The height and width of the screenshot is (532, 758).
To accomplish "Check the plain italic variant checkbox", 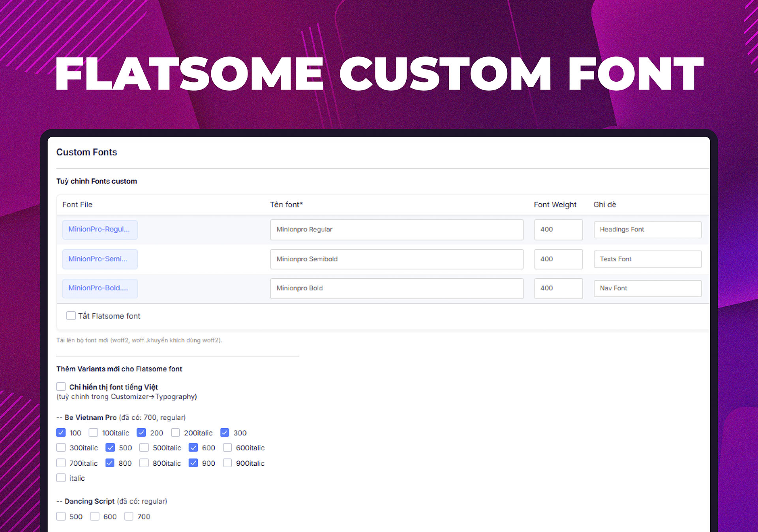I will click(x=61, y=478).
